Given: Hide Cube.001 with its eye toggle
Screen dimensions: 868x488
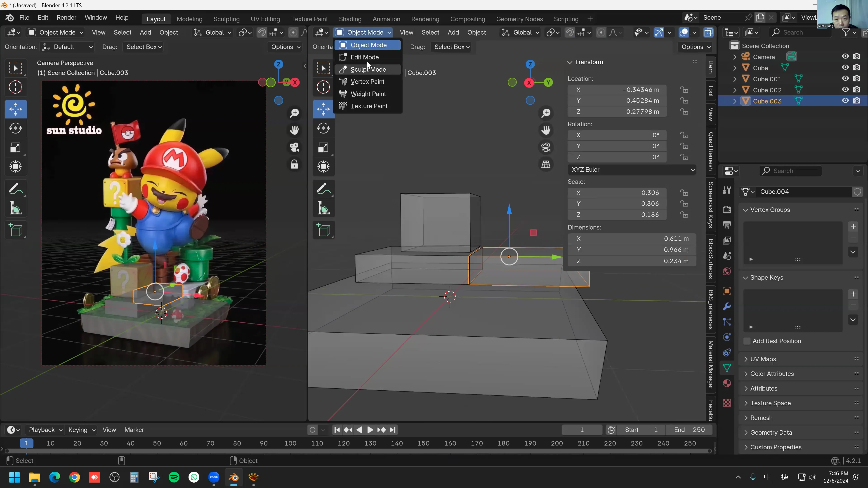Looking at the screenshot, I should 845,78.
